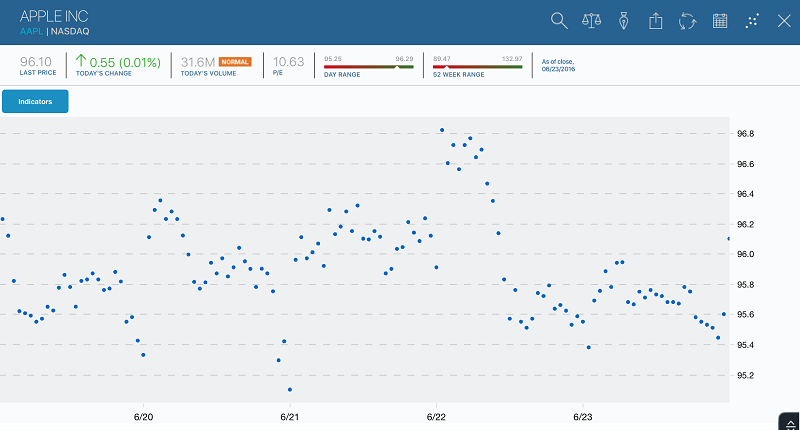Click the 96.29 day high value

[405, 59]
